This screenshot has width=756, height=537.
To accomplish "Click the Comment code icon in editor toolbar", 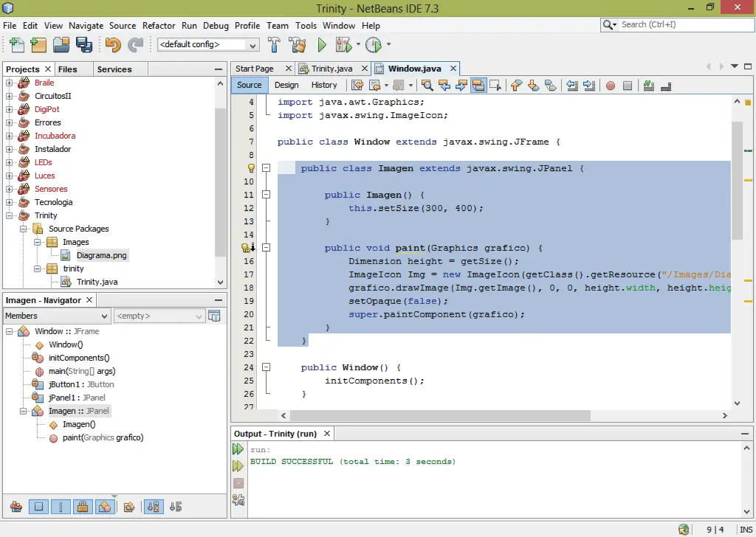I will pyautogui.click(x=647, y=85).
